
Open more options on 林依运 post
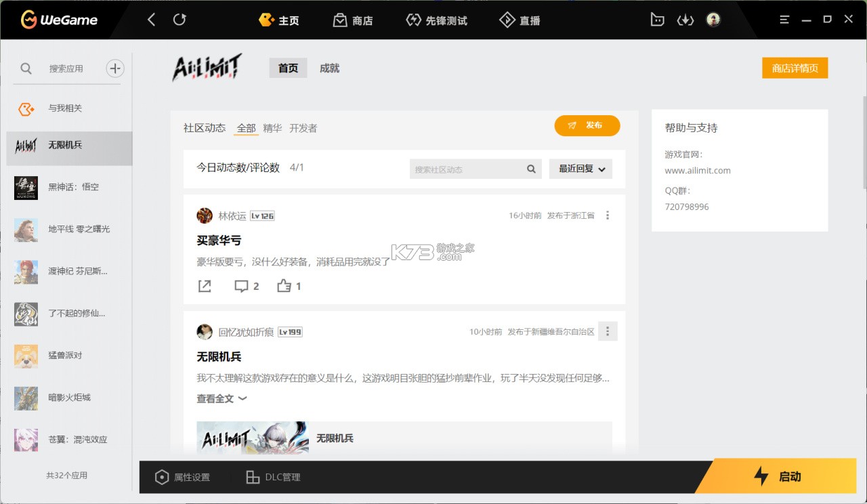click(x=608, y=215)
